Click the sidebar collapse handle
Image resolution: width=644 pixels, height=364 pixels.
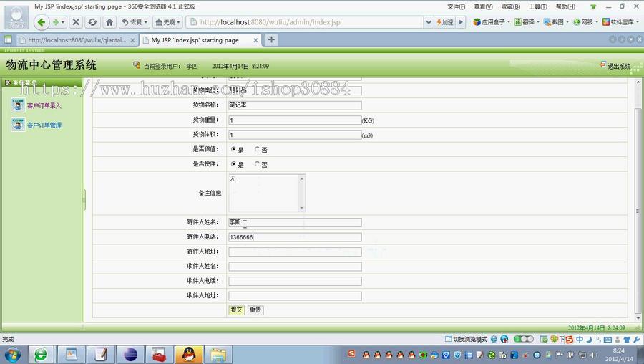point(84,201)
